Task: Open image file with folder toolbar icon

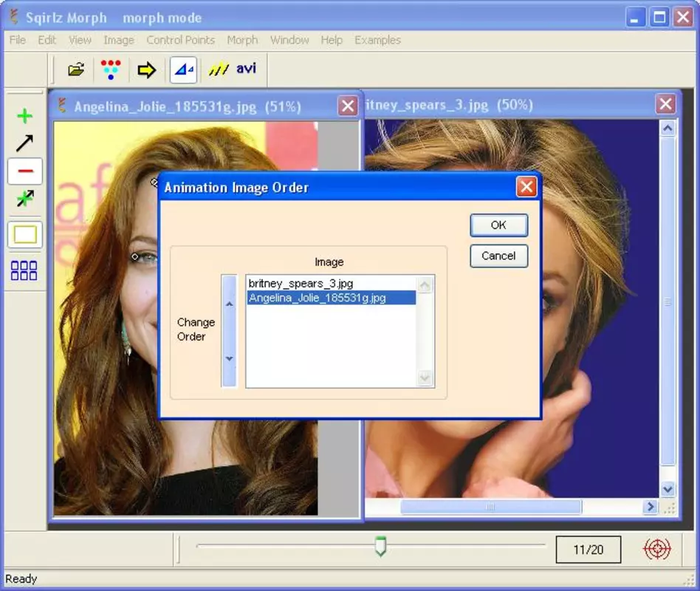Action: 76,69
